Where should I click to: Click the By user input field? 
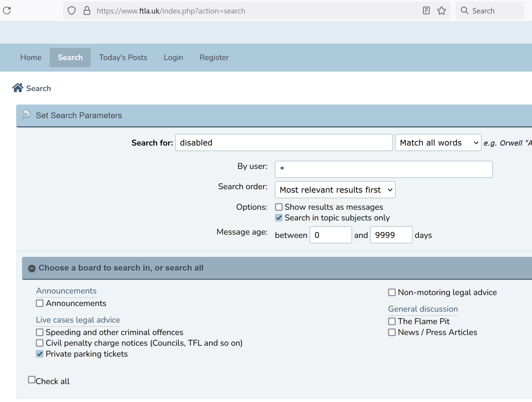[383, 169]
